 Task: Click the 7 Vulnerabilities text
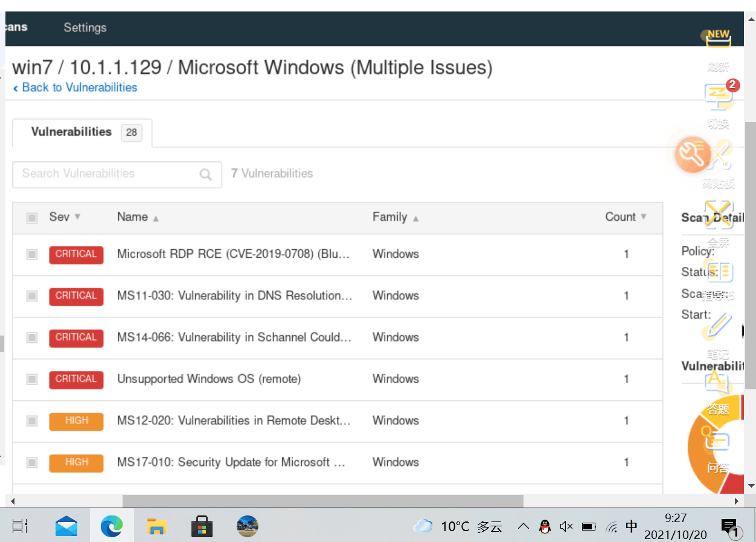click(272, 174)
